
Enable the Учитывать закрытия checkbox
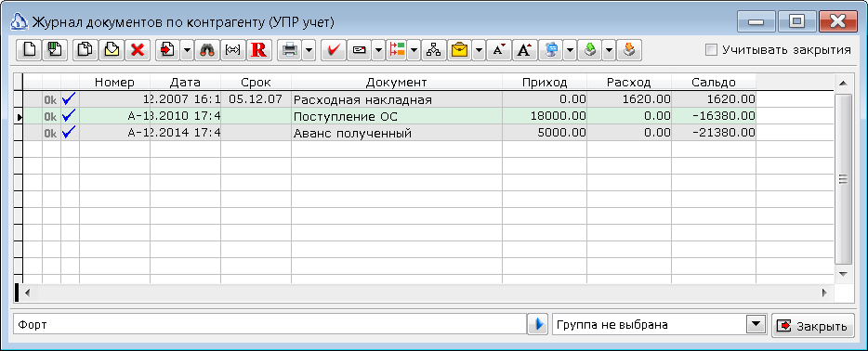click(711, 50)
